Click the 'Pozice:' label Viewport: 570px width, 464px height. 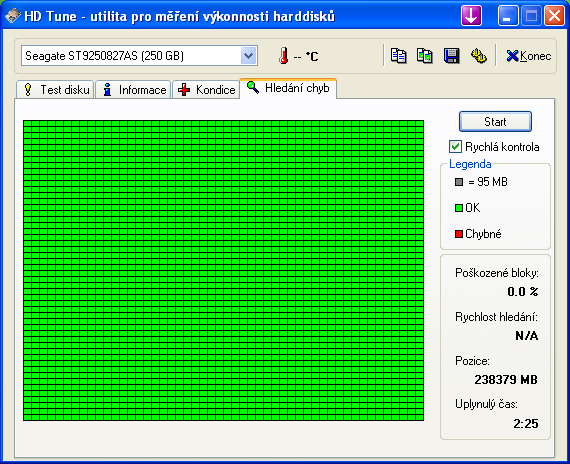[472, 361]
